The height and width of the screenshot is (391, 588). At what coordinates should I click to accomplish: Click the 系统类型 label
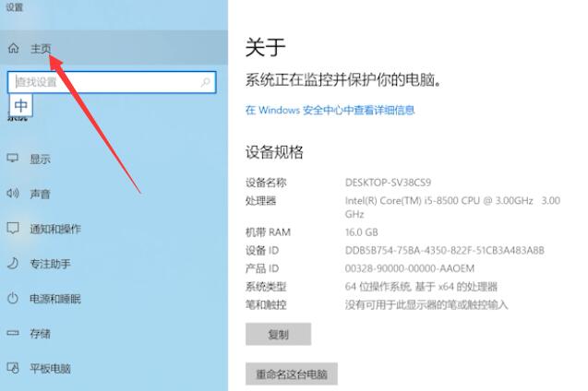[266, 287]
